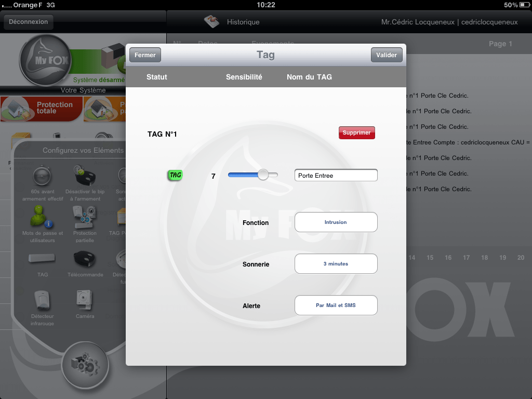Screen dimensions: 532x399
Task: Activate Protection totale mode
Action: pyautogui.click(x=42, y=109)
